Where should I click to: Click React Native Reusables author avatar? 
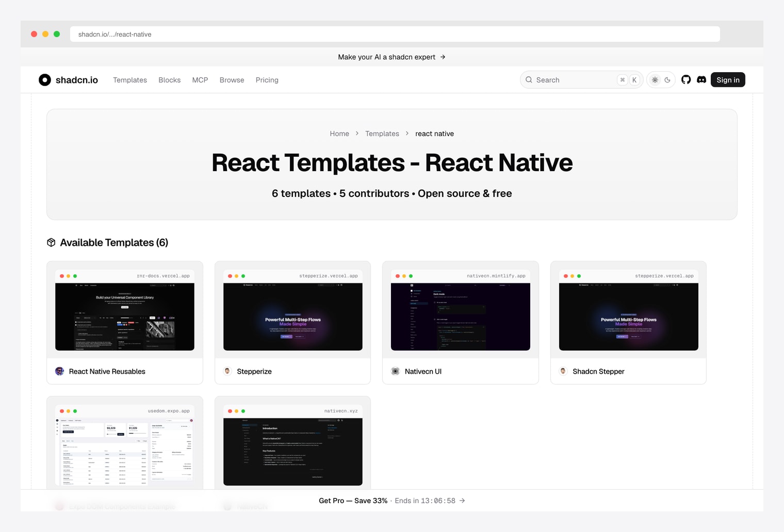(60, 371)
